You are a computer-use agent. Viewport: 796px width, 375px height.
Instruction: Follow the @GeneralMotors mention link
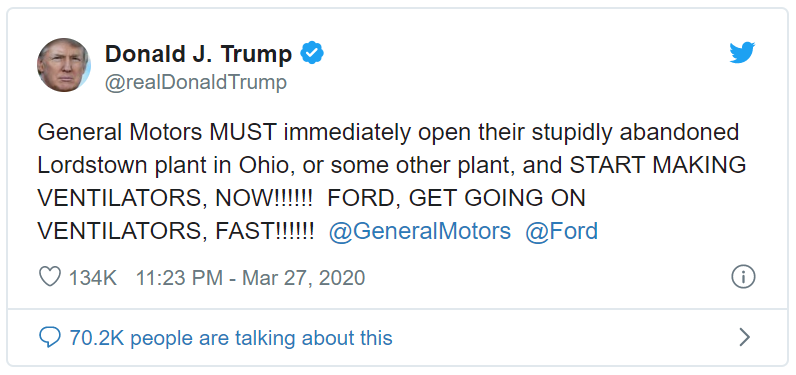click(x=420, y=231)
